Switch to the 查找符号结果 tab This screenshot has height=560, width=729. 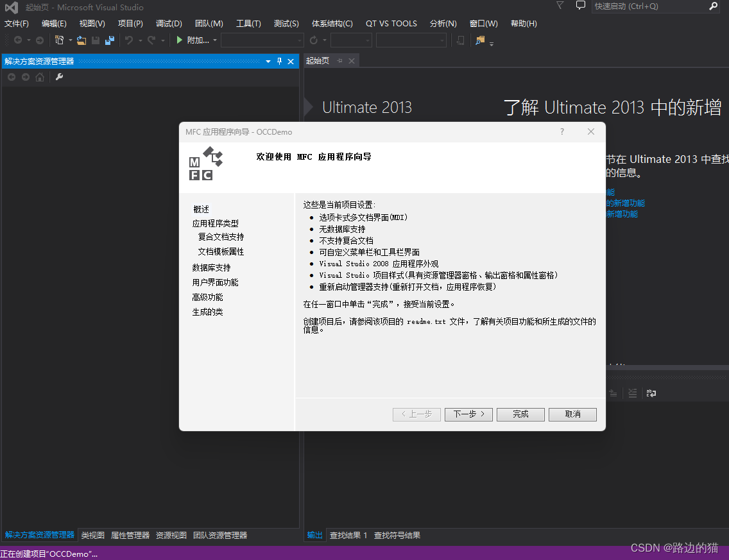[x=397, y=536]
